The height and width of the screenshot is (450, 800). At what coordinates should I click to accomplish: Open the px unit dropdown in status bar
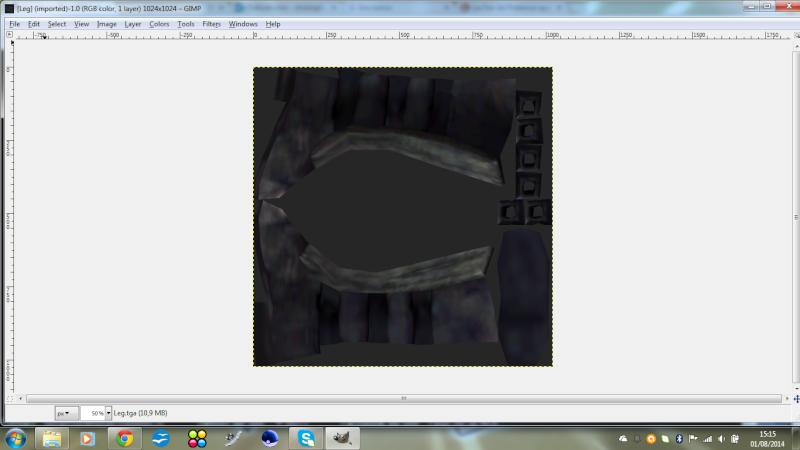pyautogui.click(x=66, y=413)
